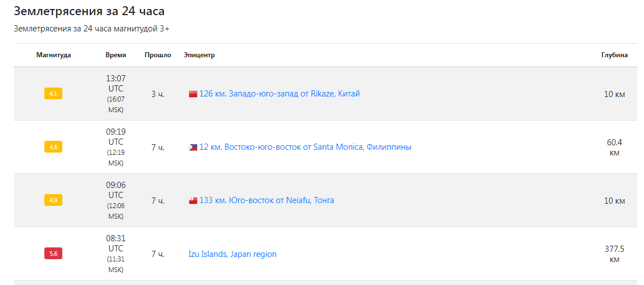Click the Philippines flag icon
This screenshot has width=644, height=285.
(x=193, y=148)
